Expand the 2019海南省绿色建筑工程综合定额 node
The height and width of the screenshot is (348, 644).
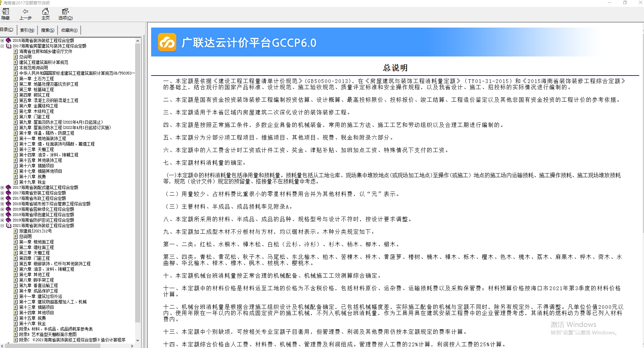2,215
